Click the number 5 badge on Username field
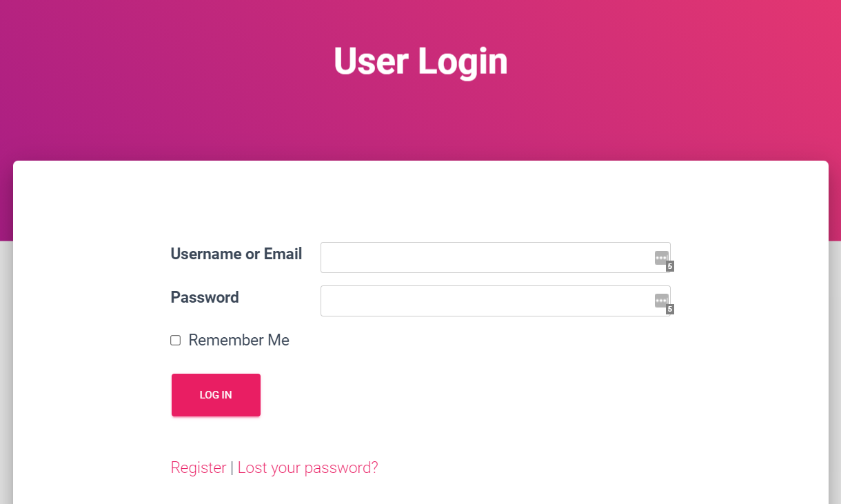Image resolution: width=841 pixels, height=504 pixels. [x=670, y=267]
